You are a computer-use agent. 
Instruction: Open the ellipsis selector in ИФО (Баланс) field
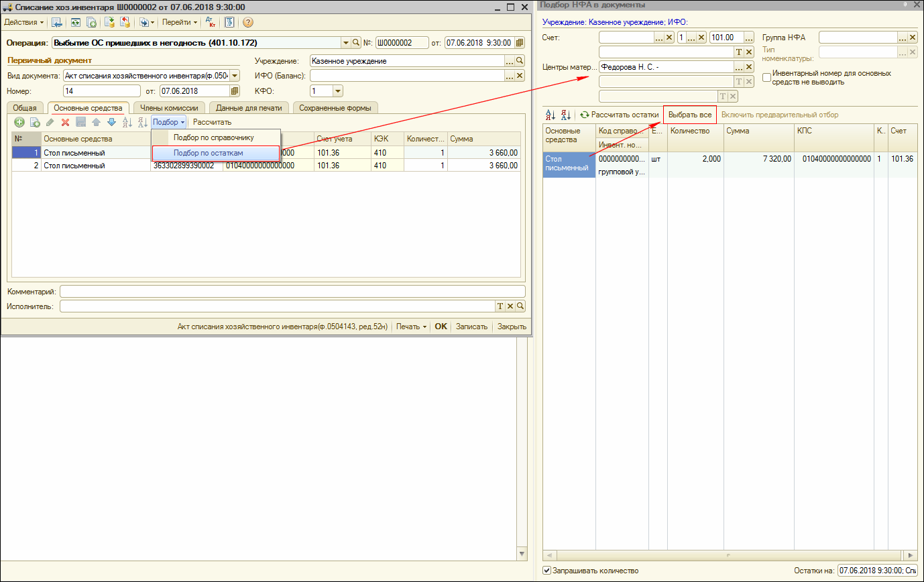pyautogui.click(x=510, y=76)
